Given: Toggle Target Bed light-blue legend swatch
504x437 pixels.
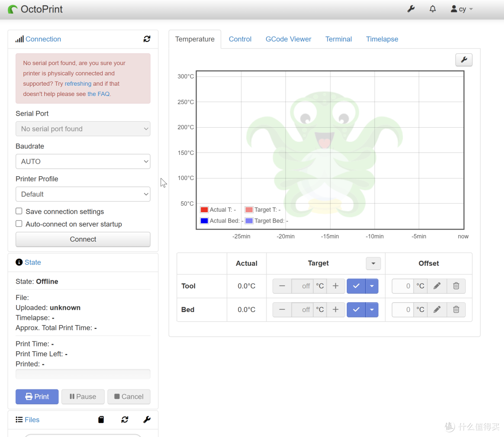Looking at the screenshot, I should pyautogui.click(x=249, y=221).
